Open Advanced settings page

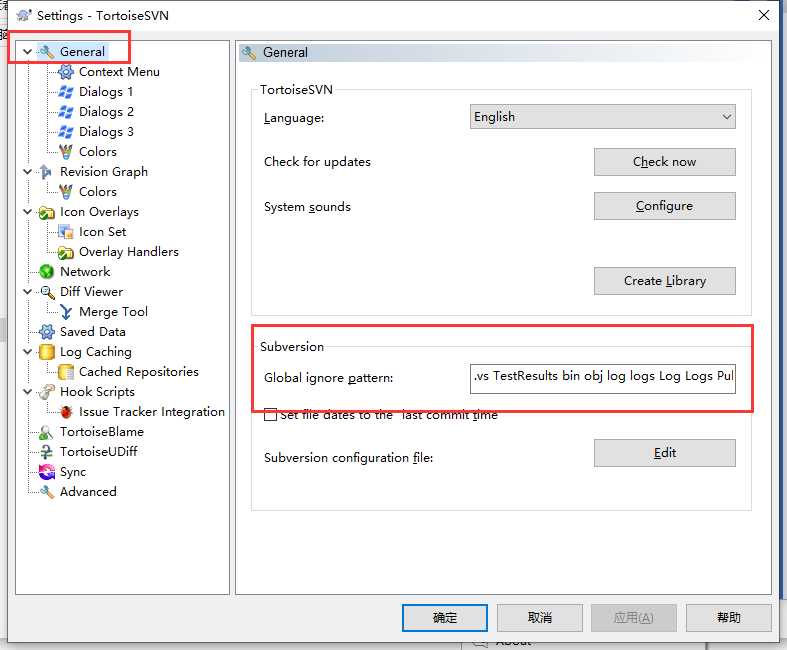pyautogui.click(x=88, y=492)
